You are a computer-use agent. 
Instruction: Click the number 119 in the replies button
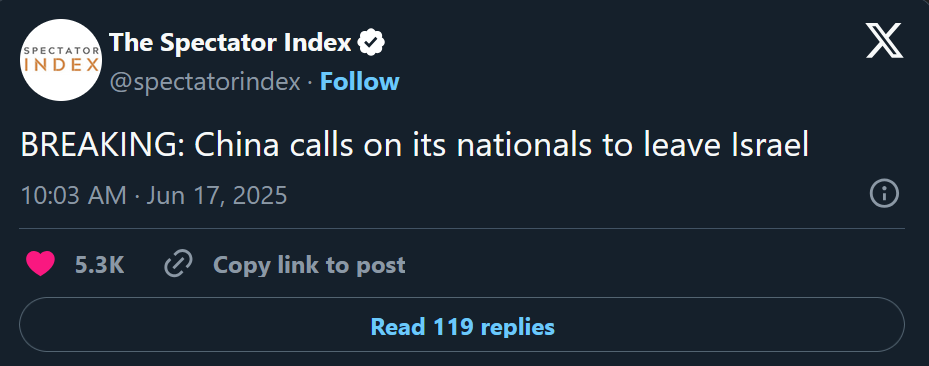[x=454, y=326]
